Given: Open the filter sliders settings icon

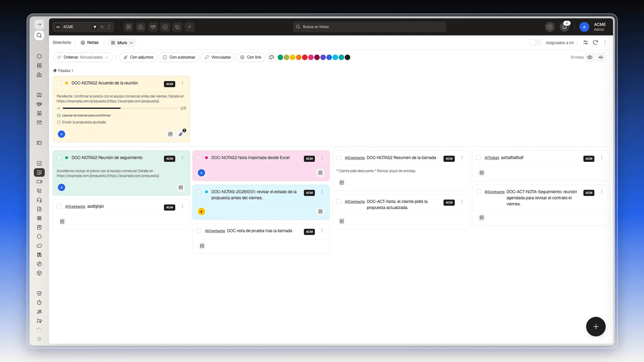Looking at the screenshot, I should [x=585, y=43].
